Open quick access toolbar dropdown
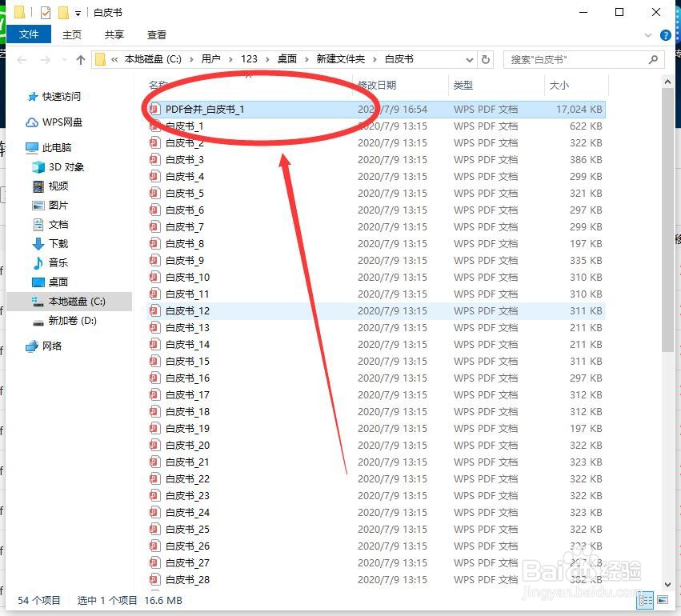 coord(78,14)
